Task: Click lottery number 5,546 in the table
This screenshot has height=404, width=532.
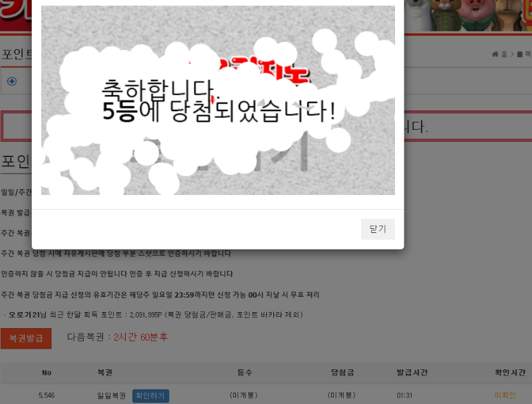Action: pyautogui.click(x=47, y=395)
